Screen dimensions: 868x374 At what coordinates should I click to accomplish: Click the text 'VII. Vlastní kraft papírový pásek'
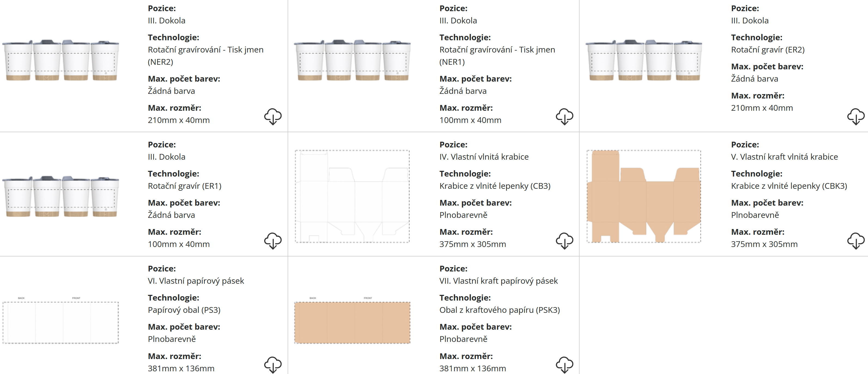pyautogui.click(x=498, y=281)
